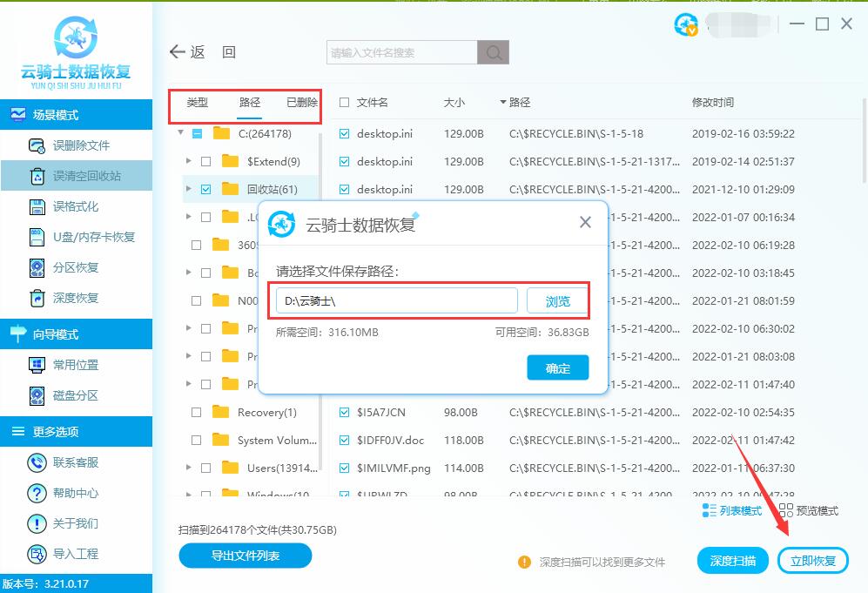This screenshot has height=593, width=868.
Task: Click the 云骑士数据恢复 logo at top of sidebar
Action: click(76, 52)
